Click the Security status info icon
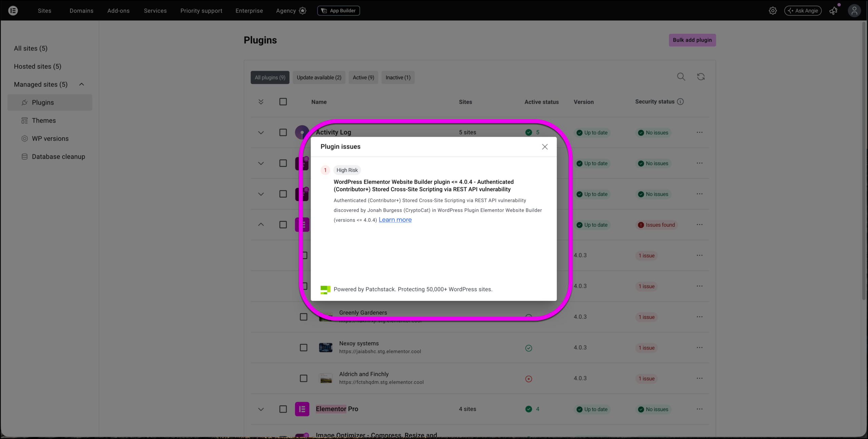The image size is (868, 439). coord(680,102)
